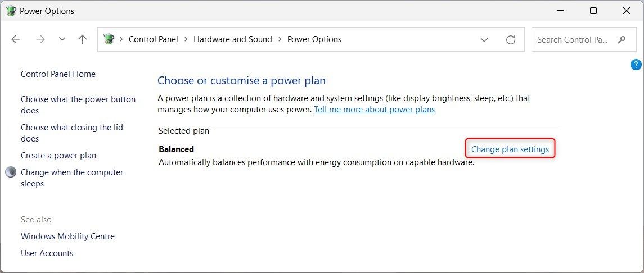Open Change plan settings for Balanced
This screenshot has height=273, width=644.
510,149
